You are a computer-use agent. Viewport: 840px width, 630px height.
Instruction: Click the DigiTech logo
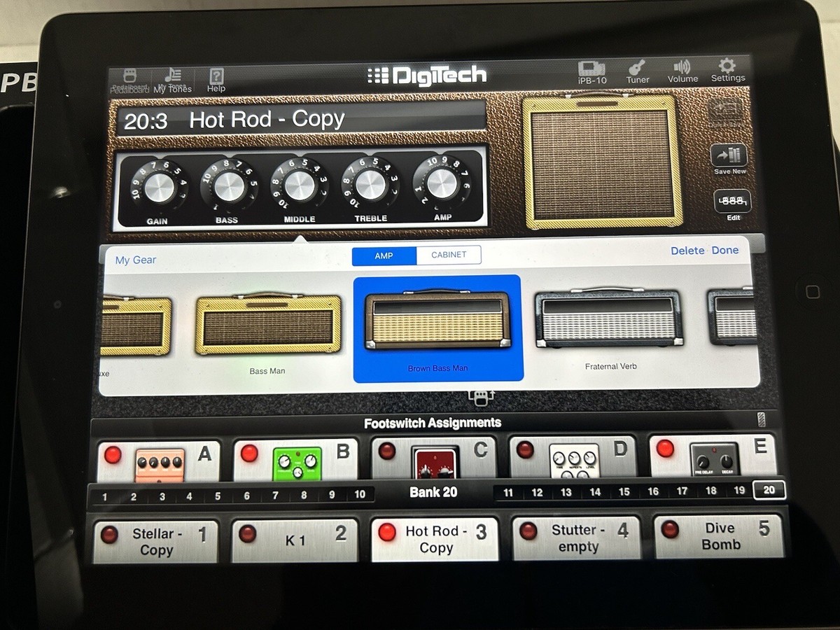coord(426,75)
